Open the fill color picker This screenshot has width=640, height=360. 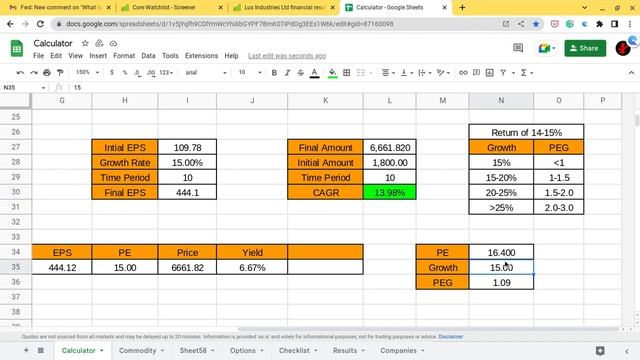[333, 73]
